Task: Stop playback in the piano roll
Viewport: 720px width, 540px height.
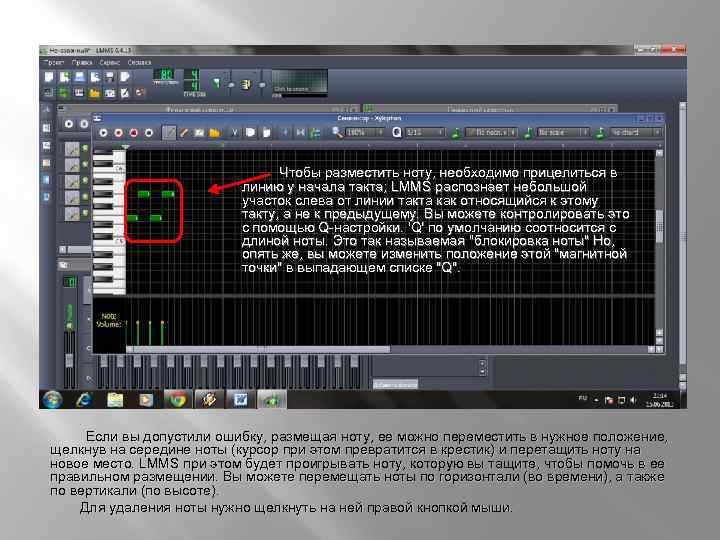Action: 149,133
